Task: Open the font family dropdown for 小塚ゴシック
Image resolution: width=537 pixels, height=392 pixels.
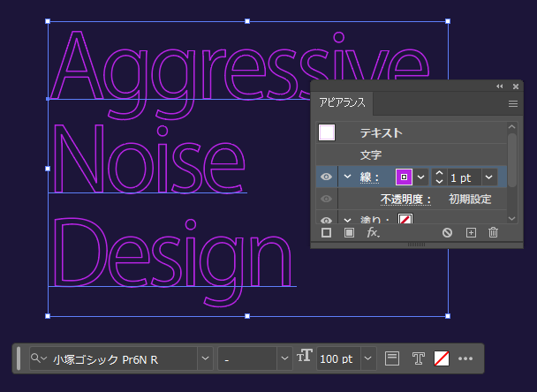Action: click(x=205, y=358)
